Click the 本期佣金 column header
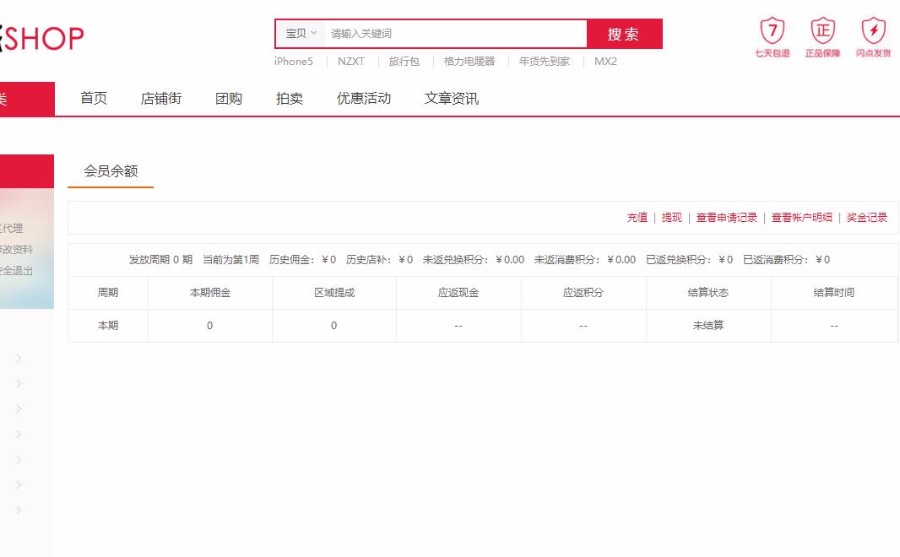This screenshot has height=557, width=900. pyautogui.click(x=210, y=293)
